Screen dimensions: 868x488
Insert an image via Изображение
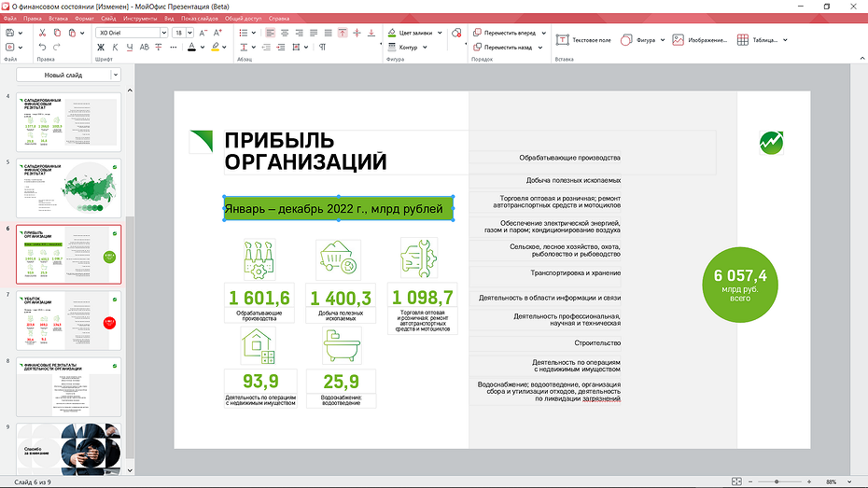click(x=700, y=40)
